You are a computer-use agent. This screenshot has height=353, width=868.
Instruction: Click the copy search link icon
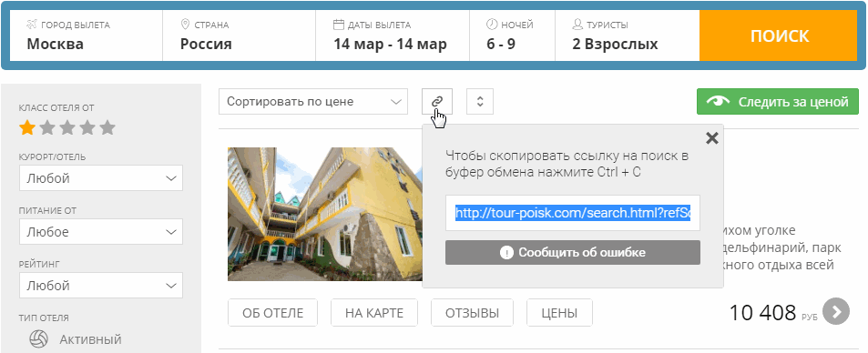437,101
